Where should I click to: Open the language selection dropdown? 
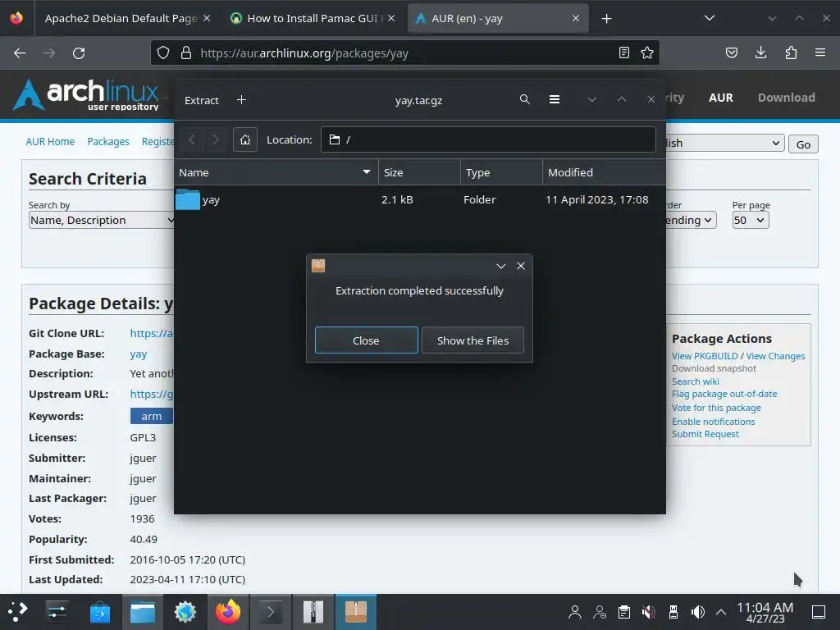pyautogui.click(x=725, y=143)
